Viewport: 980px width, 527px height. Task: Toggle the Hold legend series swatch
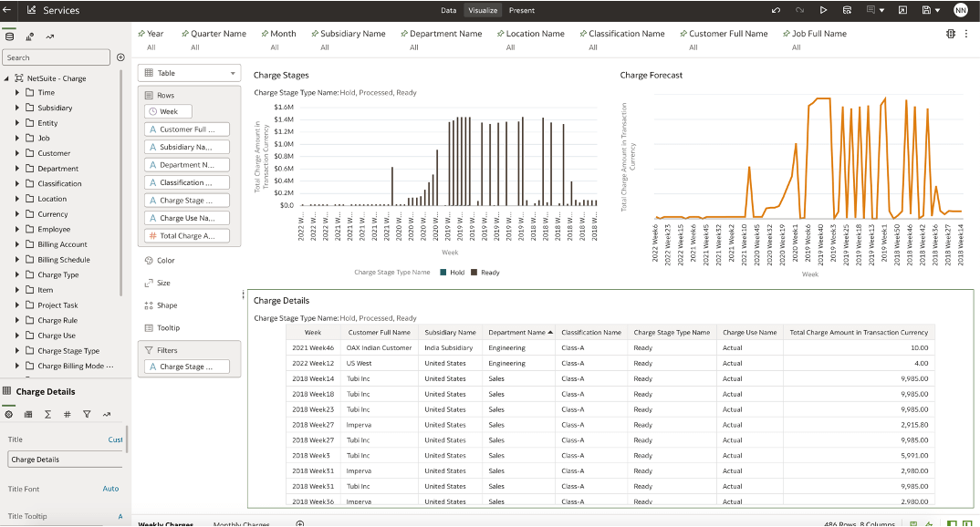(443, 273)
